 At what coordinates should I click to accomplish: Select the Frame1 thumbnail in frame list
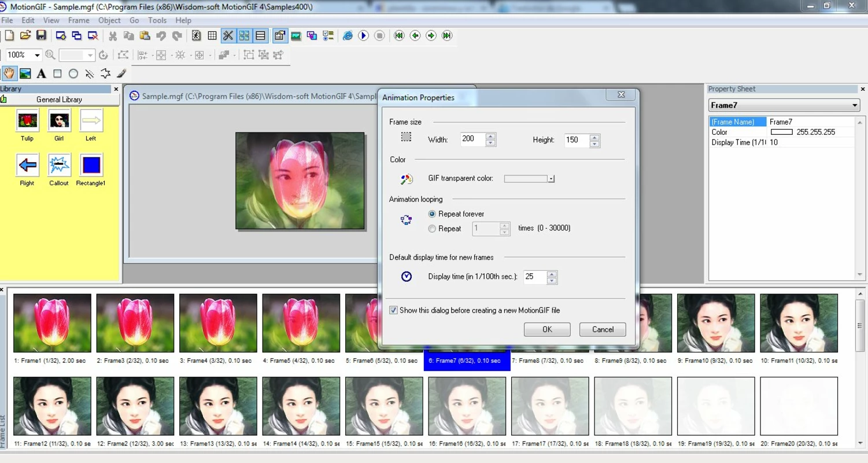(x=52, y=323)
